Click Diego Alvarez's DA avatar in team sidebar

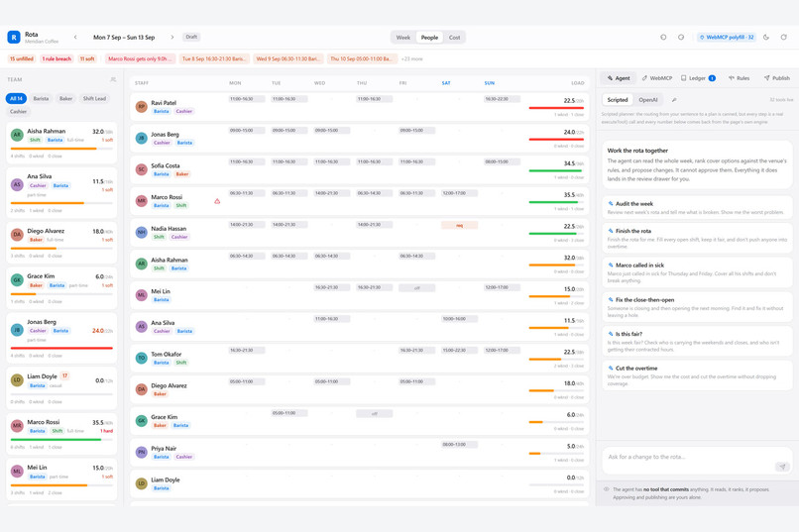tap(17, 235)
